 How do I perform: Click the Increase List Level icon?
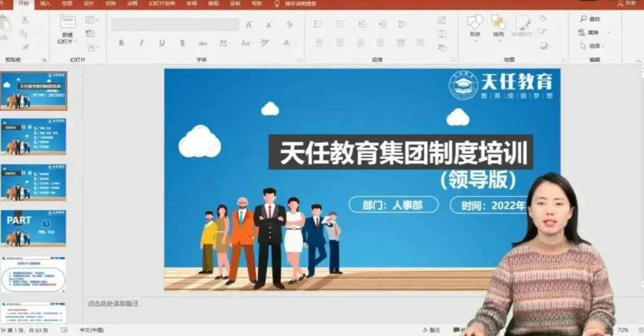pos(382,24)
